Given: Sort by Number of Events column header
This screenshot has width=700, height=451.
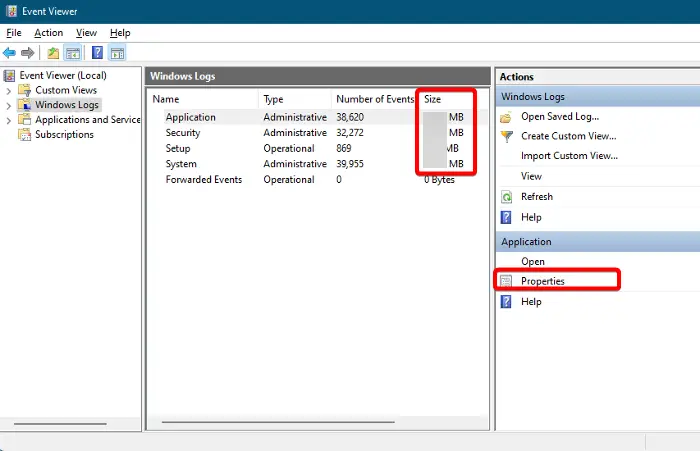Looking at the screenshot, I should 375,99.
